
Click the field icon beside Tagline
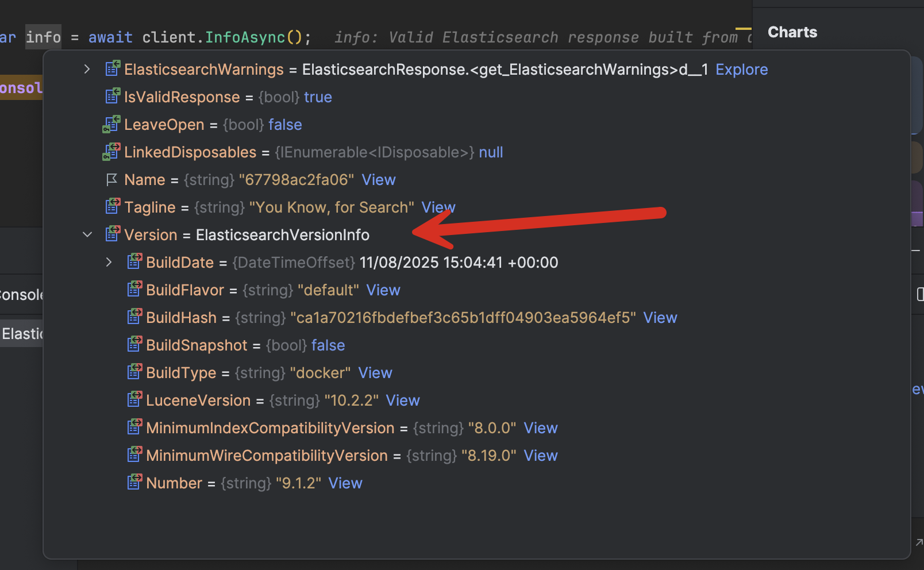click(111, 206)
